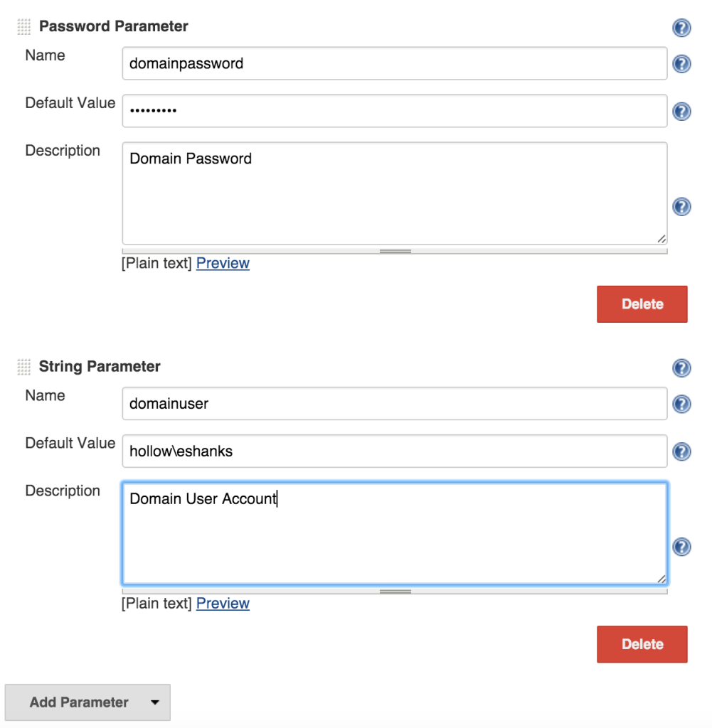
Task: Open help for Password Parameter section
Action: pos(681,28)
